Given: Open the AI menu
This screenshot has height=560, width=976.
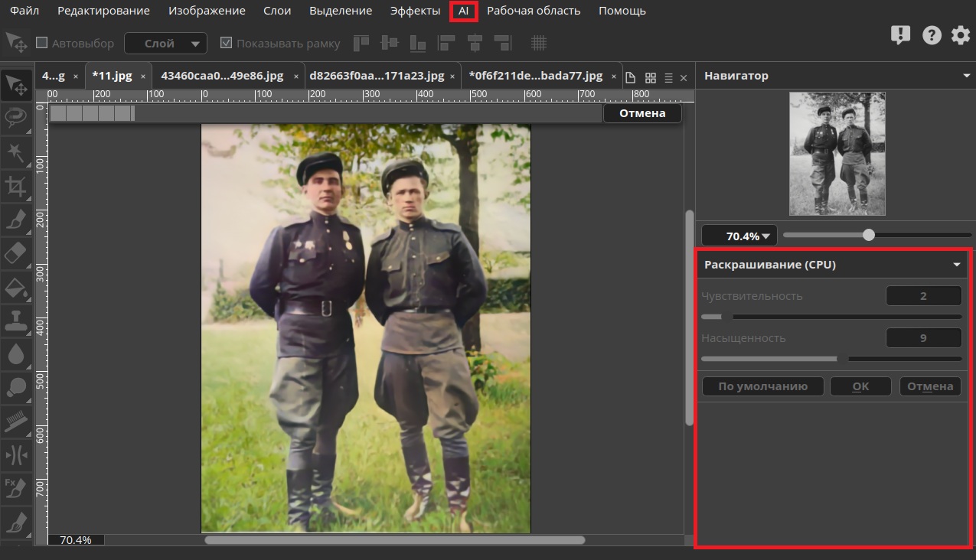Looking at the screenshot, I should (463, 11).
